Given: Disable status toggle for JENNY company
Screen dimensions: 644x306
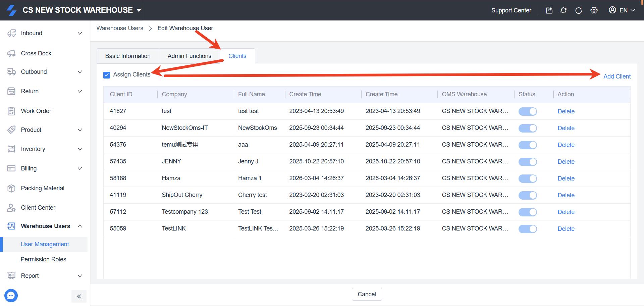Looking at the screenshot, I should (528, 162).
